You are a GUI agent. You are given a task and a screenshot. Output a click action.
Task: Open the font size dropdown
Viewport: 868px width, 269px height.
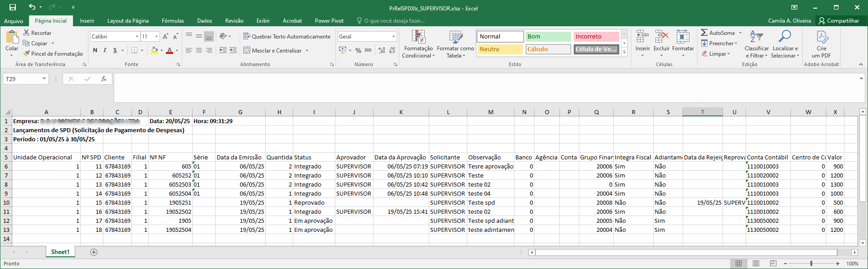click(x=157, y=37)
